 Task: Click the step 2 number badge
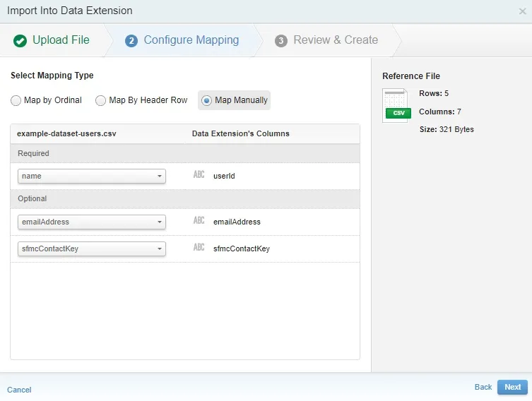131,40
